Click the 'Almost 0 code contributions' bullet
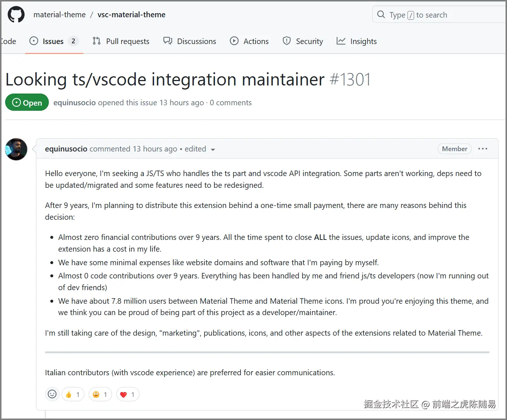Screen dimensions: 507x420 tap(274, 282)
